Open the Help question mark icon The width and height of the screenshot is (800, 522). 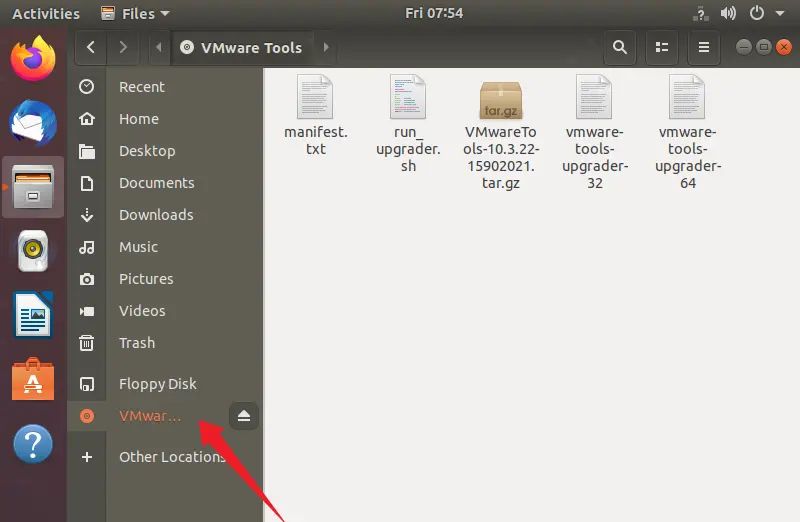pos(33,443)
